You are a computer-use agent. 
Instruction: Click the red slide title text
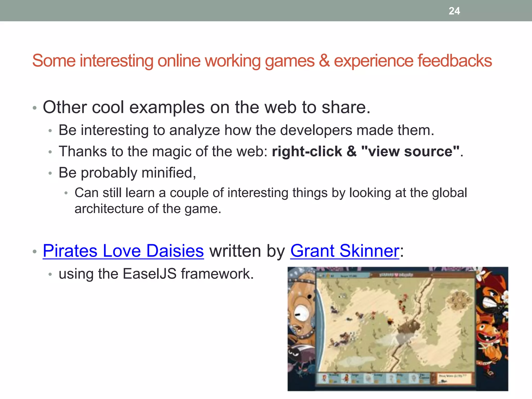(x=262, y=61)
